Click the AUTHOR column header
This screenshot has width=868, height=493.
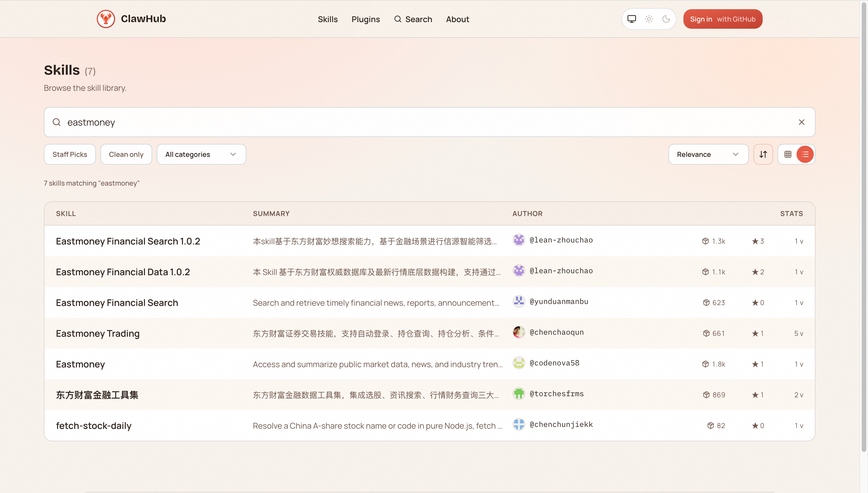pos(527,214)
